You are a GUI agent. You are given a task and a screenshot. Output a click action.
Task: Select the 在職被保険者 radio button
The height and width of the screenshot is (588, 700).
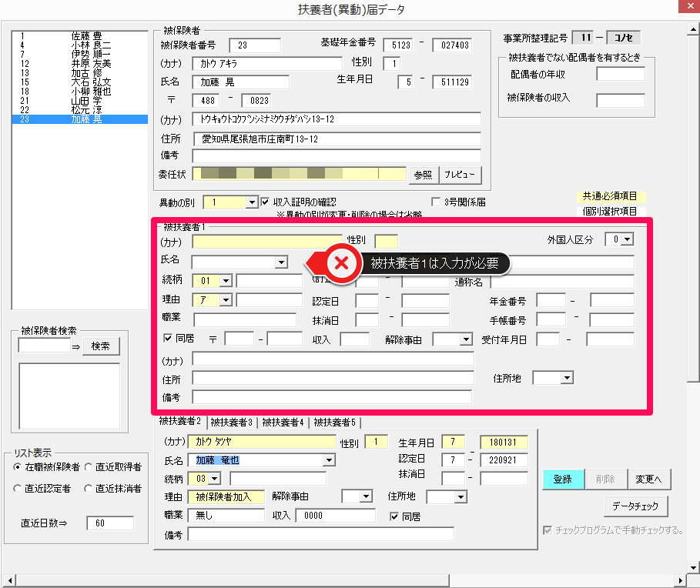18,467
